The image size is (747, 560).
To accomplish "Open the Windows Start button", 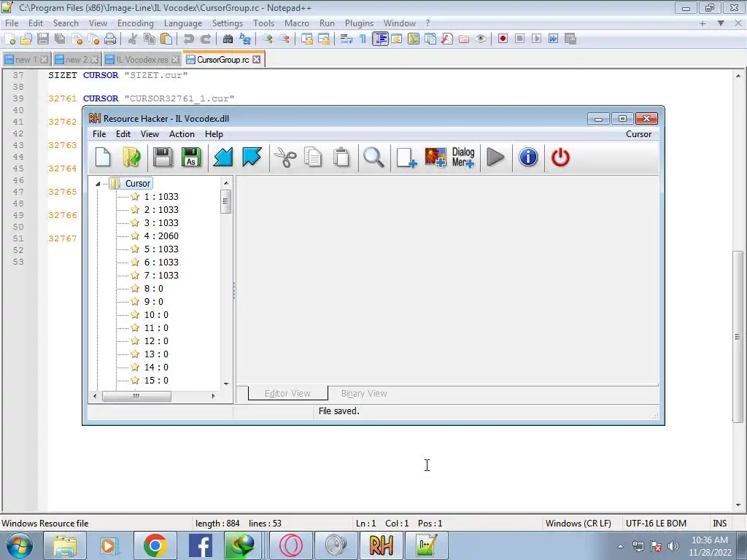I will (x=20, y=545).
